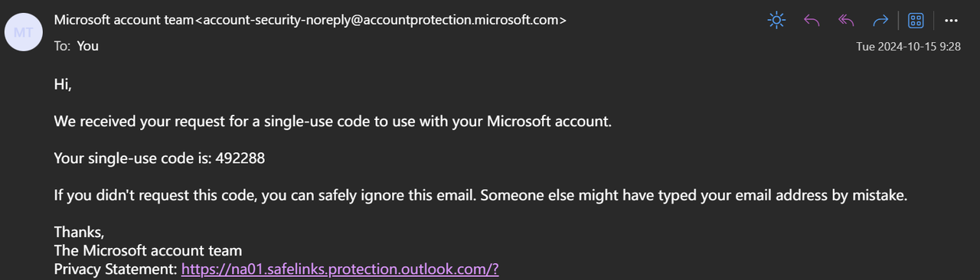Click the single-use code 492288 line
The height and width of the screenshot is (280, 980).
159,158
